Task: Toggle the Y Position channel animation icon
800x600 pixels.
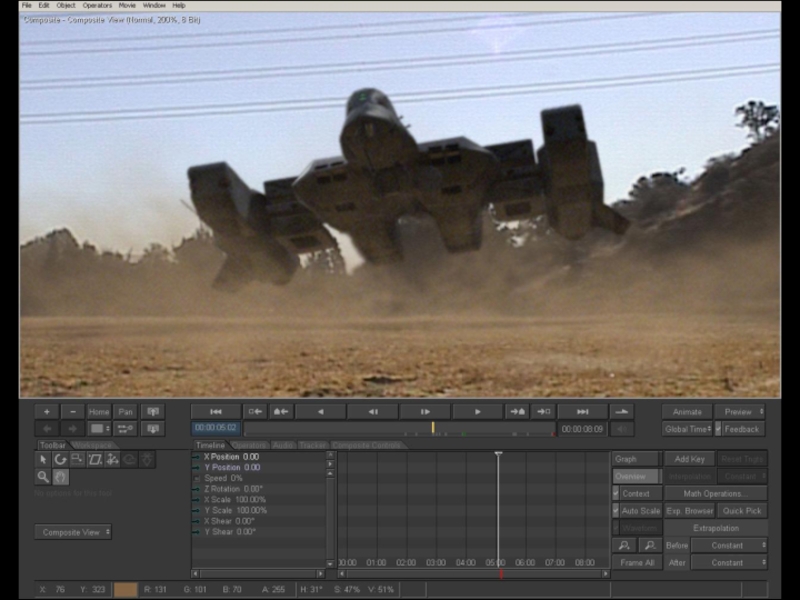Action: 196,468
